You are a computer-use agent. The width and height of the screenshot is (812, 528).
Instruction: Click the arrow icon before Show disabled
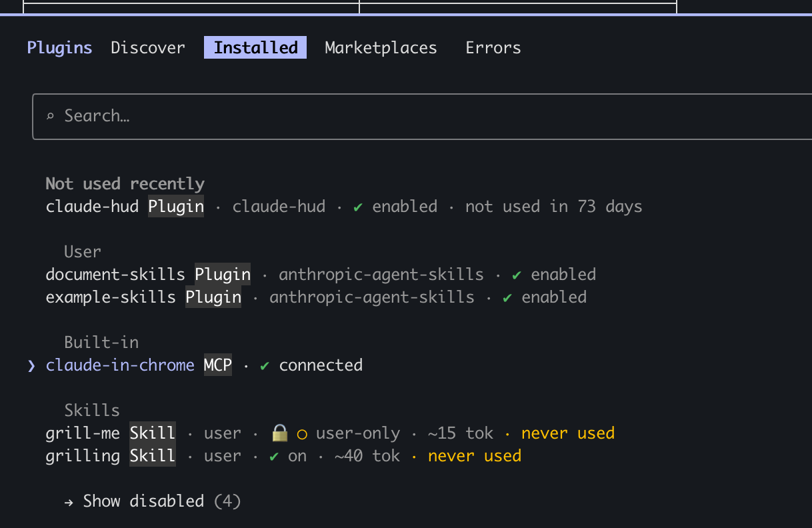point(69,502)
